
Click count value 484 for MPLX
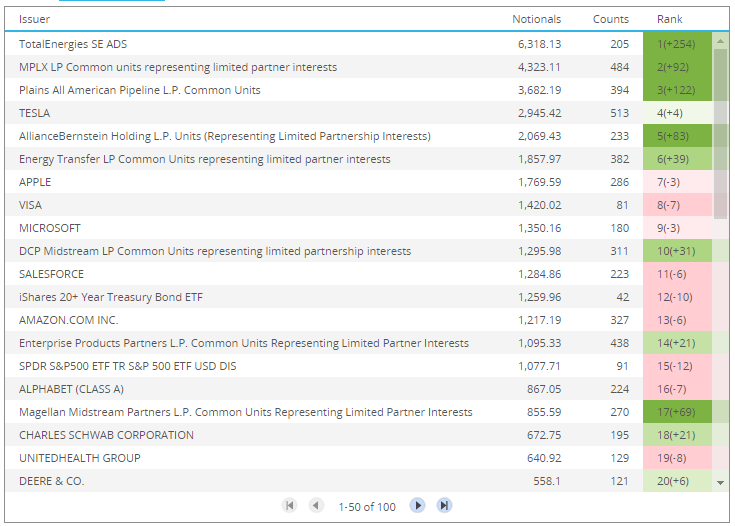point(620,67)
